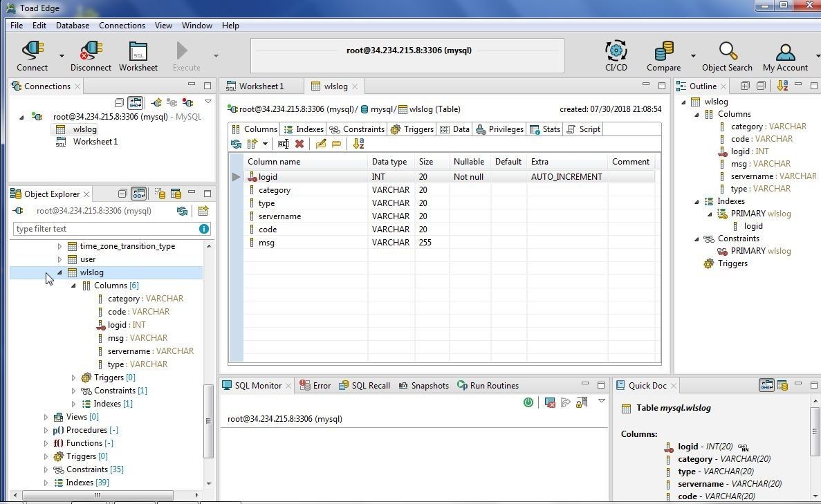The width and height of the screenshot is (821, 504).
Task: Click Object Explorer horizontal scrollbar
Action: coord(98,494)
